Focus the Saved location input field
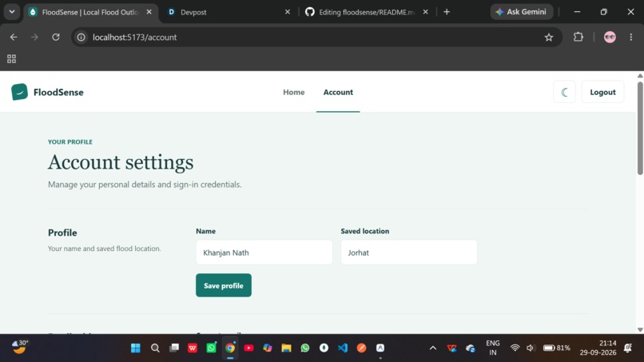The height and width of the screenshot is (362, 644). [x=409, y=253]
